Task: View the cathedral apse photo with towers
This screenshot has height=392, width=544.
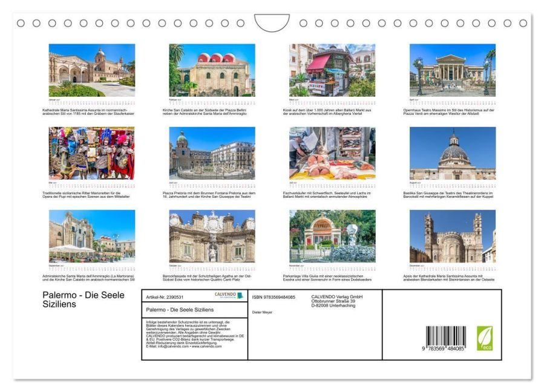Action: [453, 237]
